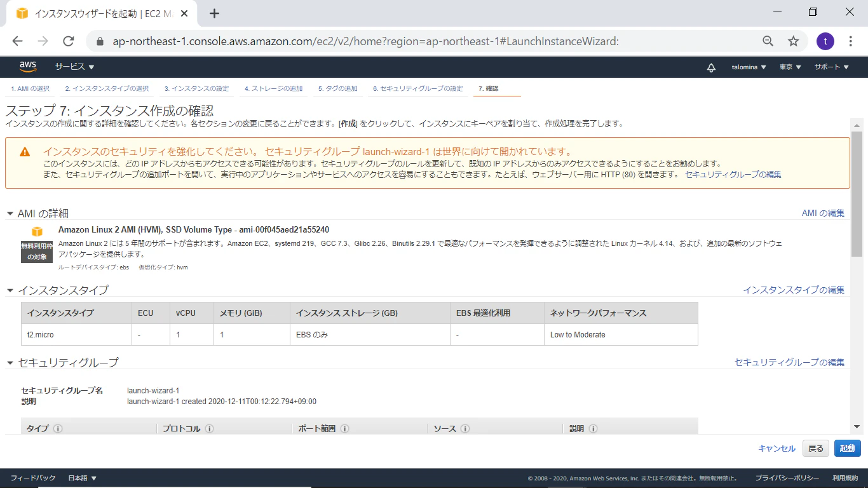868x488 pixels.
Task: Click the AWS logo home icon
Action: [28, 67]
